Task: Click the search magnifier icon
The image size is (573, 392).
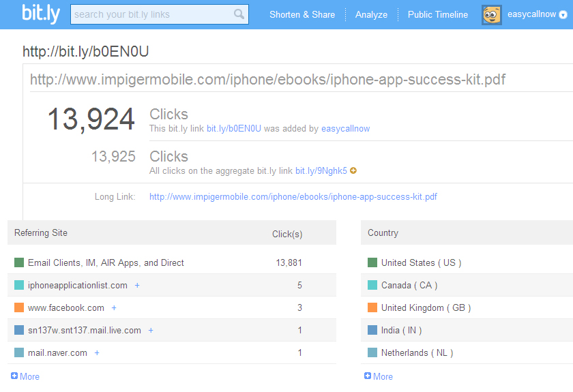Action: (x=239, y=14)
